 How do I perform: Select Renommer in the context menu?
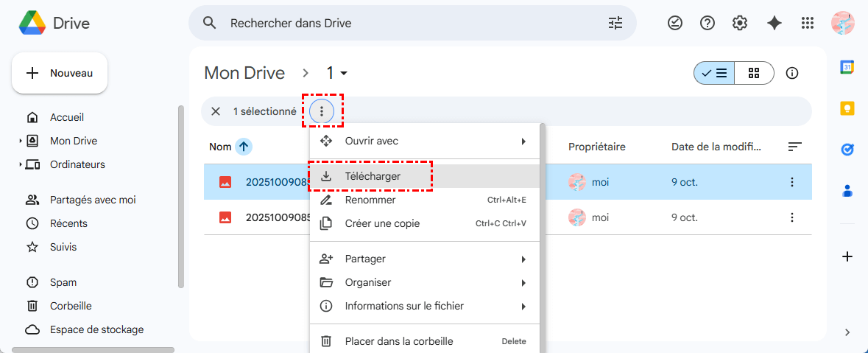[370, 200]
